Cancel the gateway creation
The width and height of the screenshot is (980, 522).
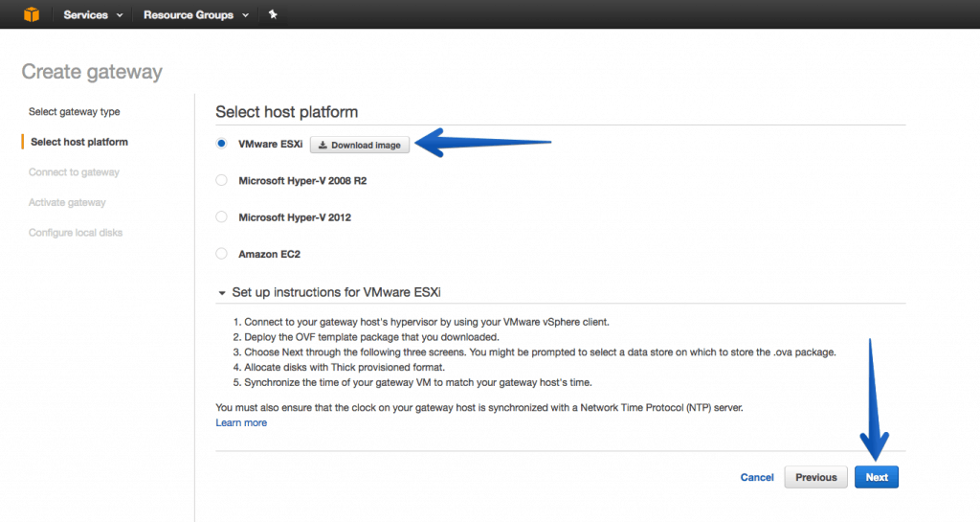[757, 477]
